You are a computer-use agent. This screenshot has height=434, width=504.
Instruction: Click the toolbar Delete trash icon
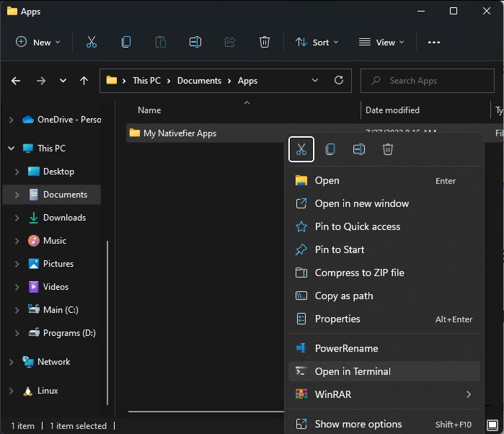[265, 42]
